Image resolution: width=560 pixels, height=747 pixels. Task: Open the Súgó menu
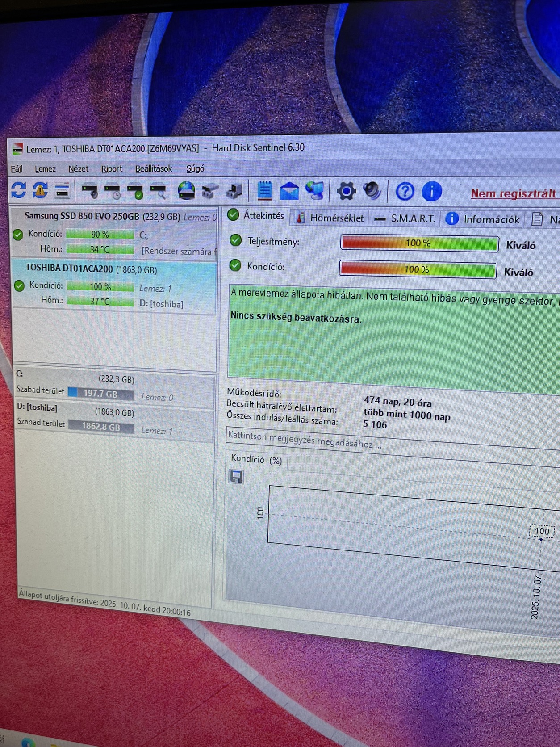pos(195,169)
